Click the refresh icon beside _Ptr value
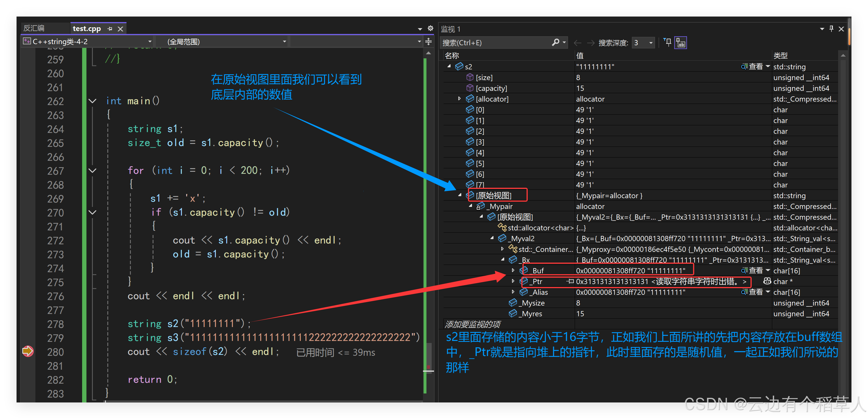 click(x=767, y=281)
